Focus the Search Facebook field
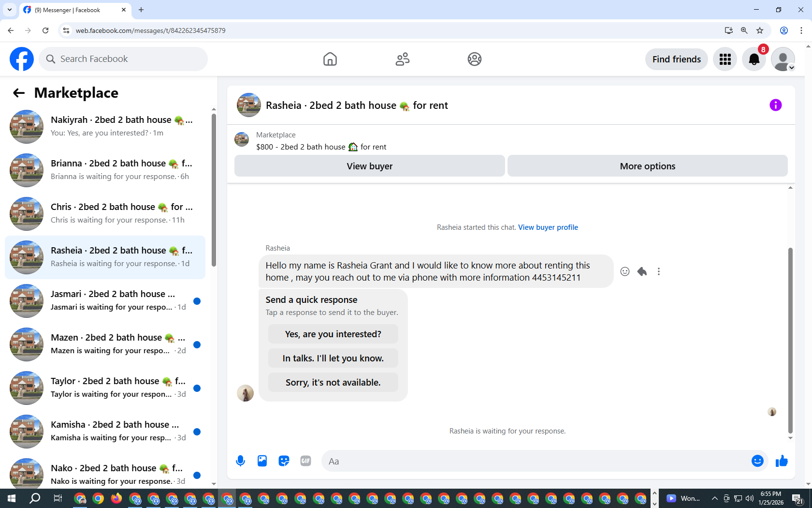Viewport: 812px width, 508px height. [123, 59]
